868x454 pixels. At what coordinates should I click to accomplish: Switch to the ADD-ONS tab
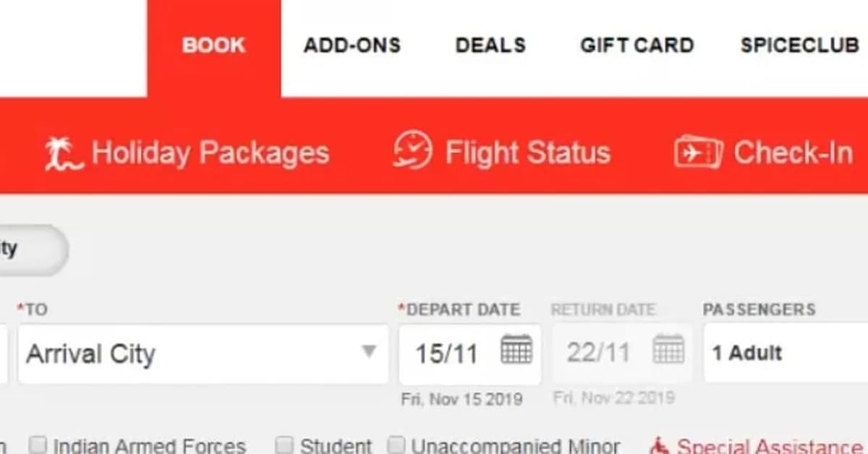tap(352, 45)
